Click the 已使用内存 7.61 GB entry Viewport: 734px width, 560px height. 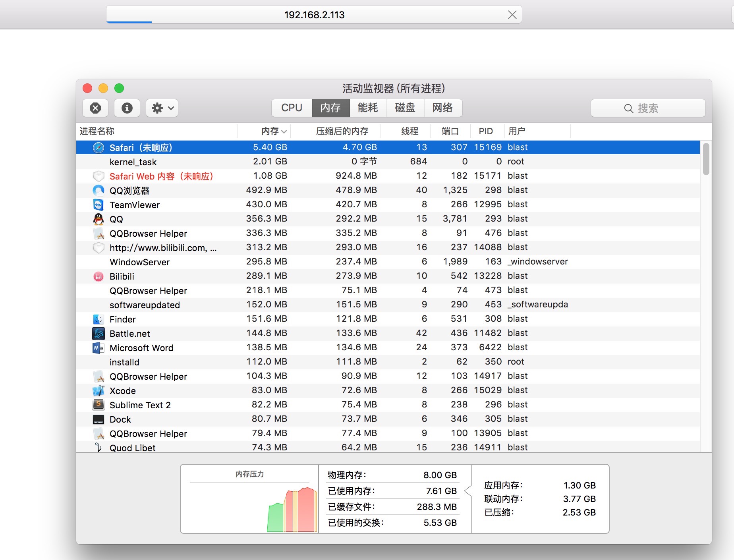(392, 491)
